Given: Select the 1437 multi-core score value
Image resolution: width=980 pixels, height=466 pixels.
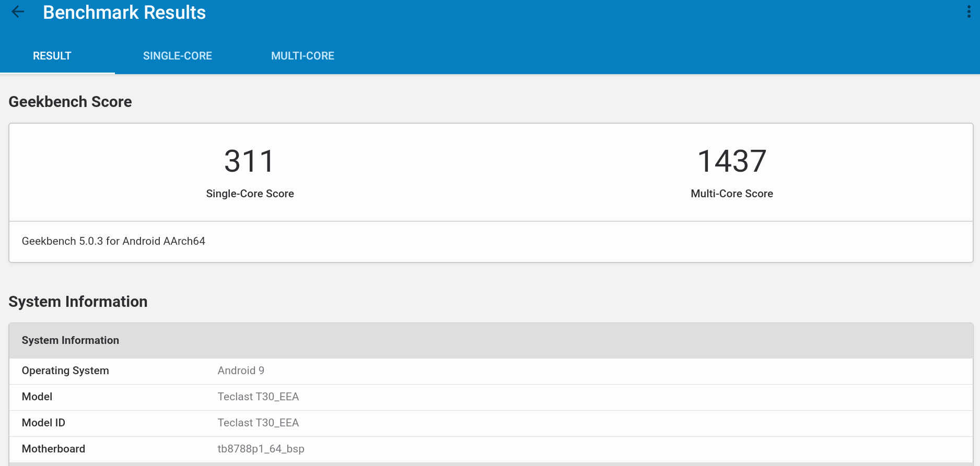Looking at the screenshot, I should [x=732, y=161].
